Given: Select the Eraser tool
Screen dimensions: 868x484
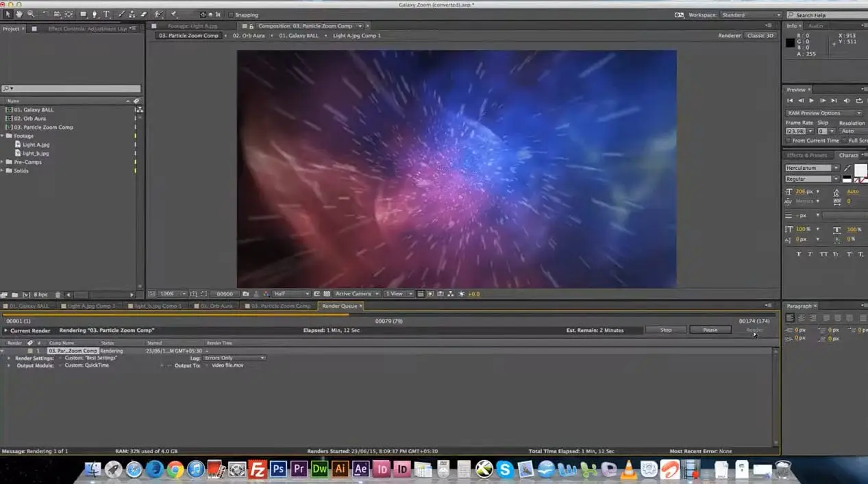Looking at the screenshot, I should 143,14.
